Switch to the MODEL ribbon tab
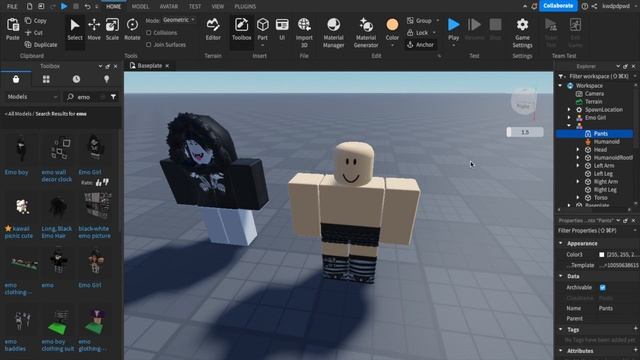This screenshot has height=360, width=640. coord(140,7)
